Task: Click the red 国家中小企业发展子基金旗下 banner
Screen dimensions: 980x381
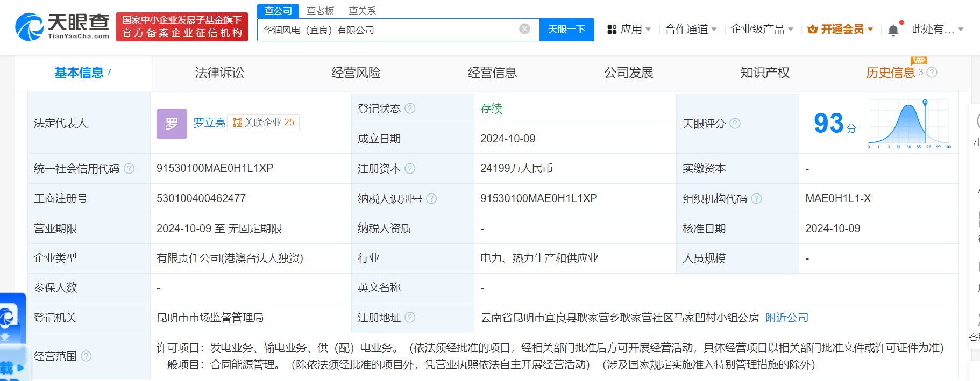Action: point(182,27)
